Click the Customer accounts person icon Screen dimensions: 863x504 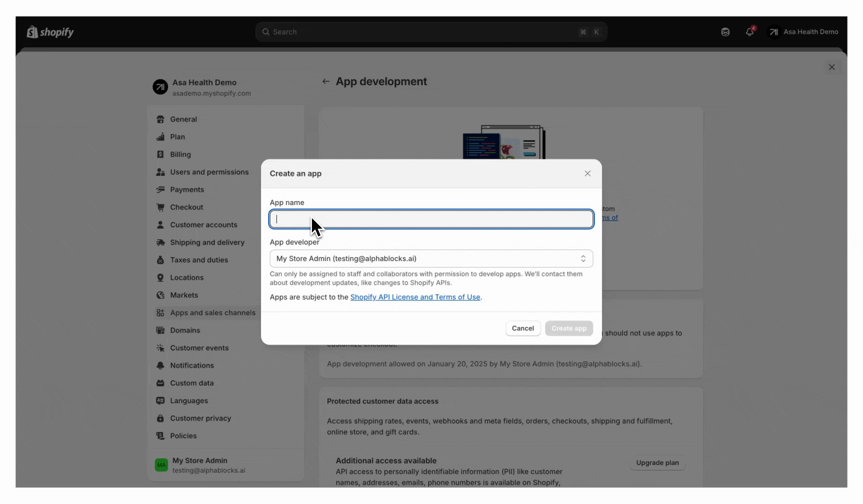(160, 224)
